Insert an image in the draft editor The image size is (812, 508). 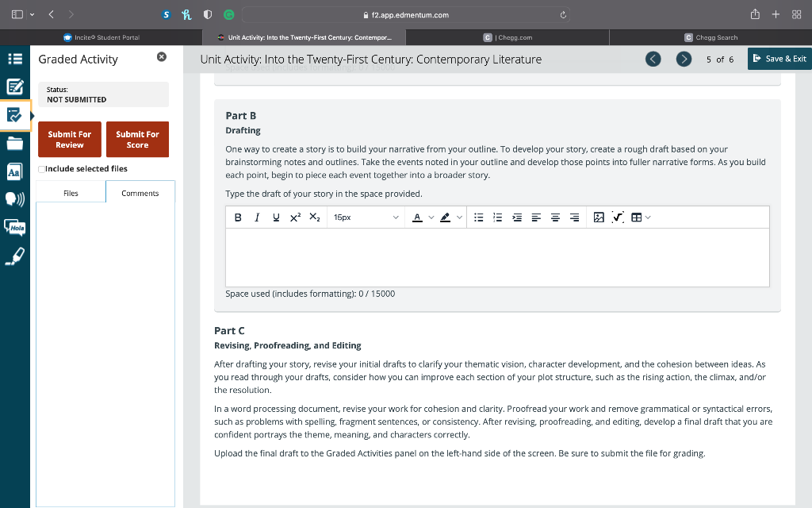599,217
